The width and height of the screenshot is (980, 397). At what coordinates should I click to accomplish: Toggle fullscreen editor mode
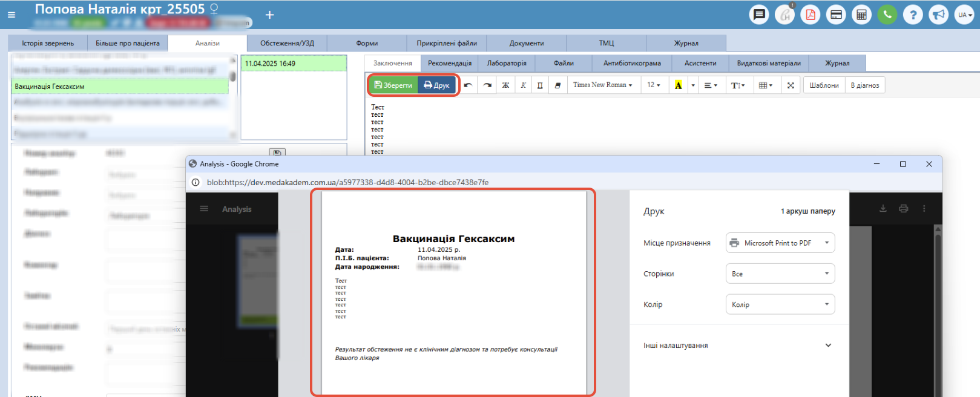(791, 85)
